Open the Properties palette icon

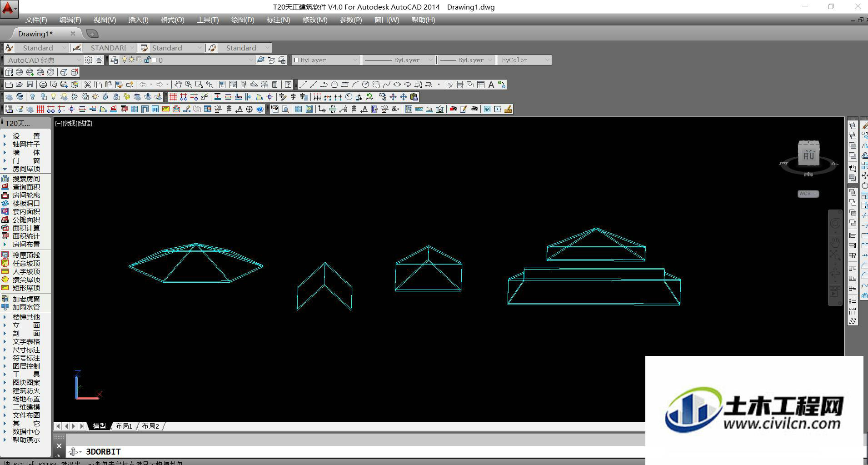coord(222,85)
